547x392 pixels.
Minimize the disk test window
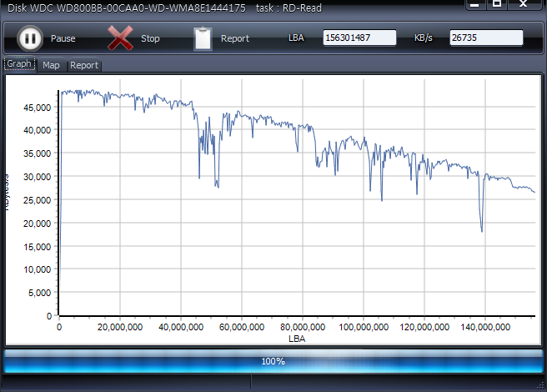coord(475,4)
